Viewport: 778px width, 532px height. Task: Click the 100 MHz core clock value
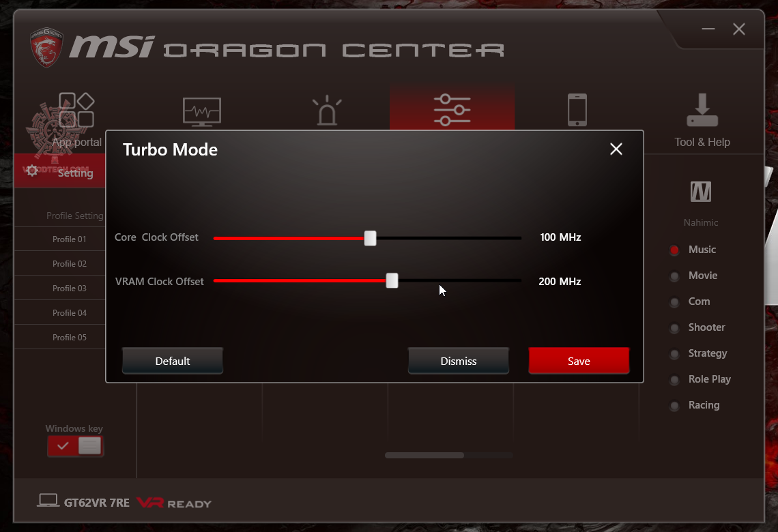(560, 237)
